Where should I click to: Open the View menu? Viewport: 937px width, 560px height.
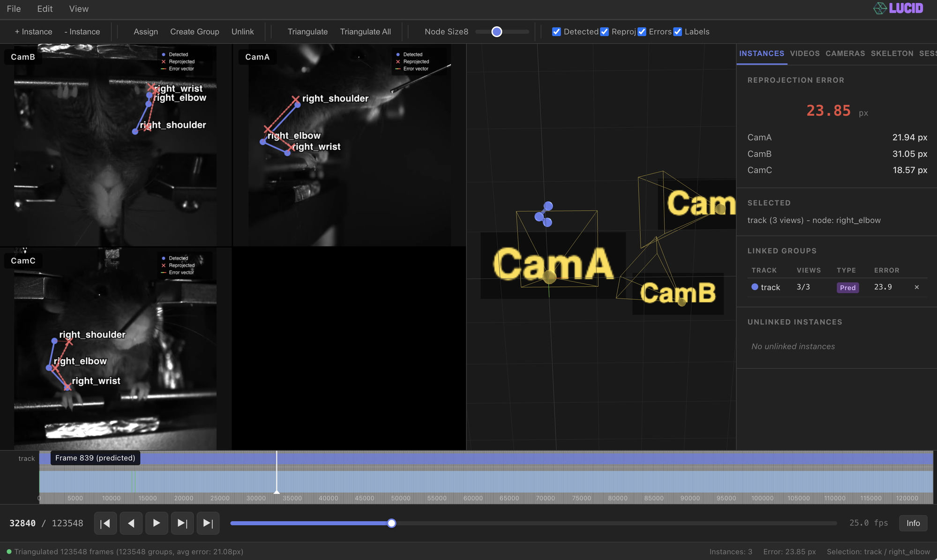coord(78,8)
